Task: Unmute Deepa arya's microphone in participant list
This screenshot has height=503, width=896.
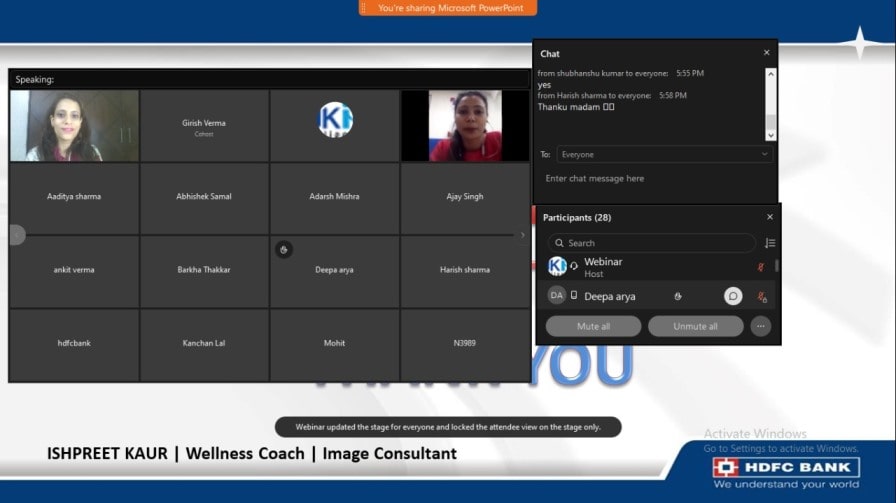Action: 761,297
